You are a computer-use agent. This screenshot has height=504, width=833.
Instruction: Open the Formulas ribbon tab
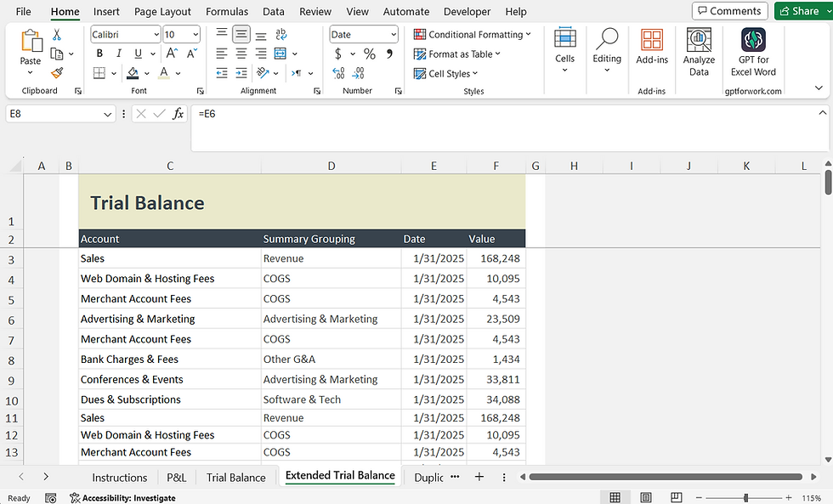[227, 11]
